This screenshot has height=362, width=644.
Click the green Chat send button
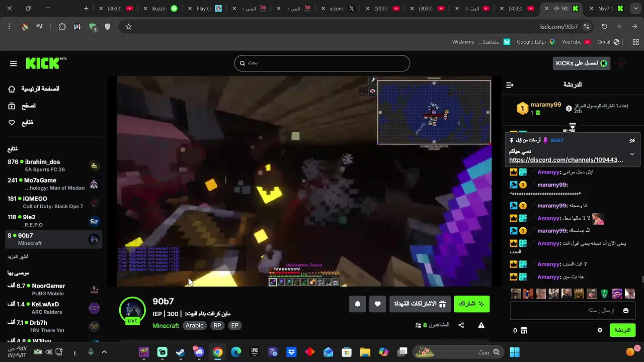[x=622, y=330]
